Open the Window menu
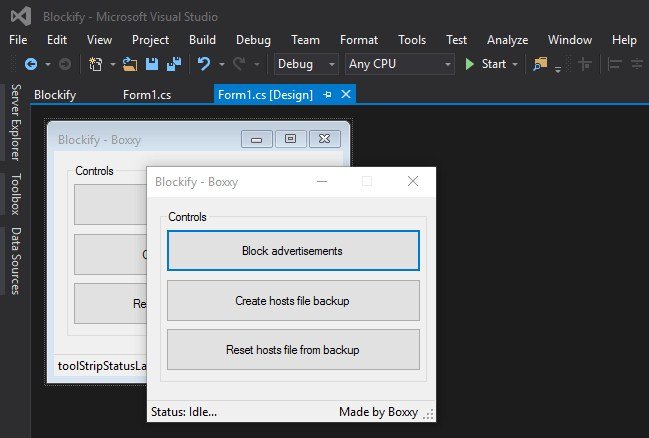This screenshot has height=438, width=649. (x=570, y=40)
